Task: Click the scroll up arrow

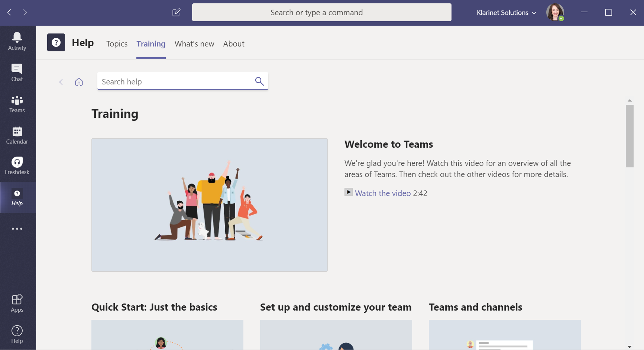Action: pos(630,100)
